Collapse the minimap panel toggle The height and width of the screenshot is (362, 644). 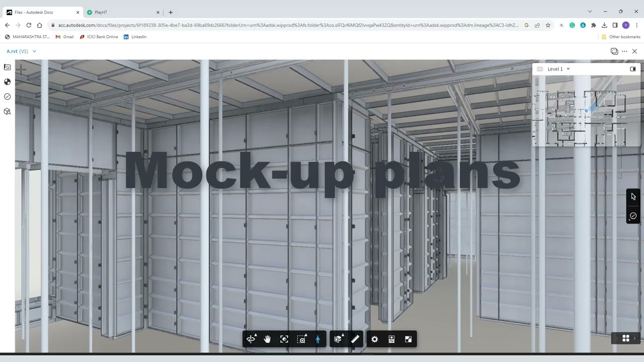(x=633, y=69)
